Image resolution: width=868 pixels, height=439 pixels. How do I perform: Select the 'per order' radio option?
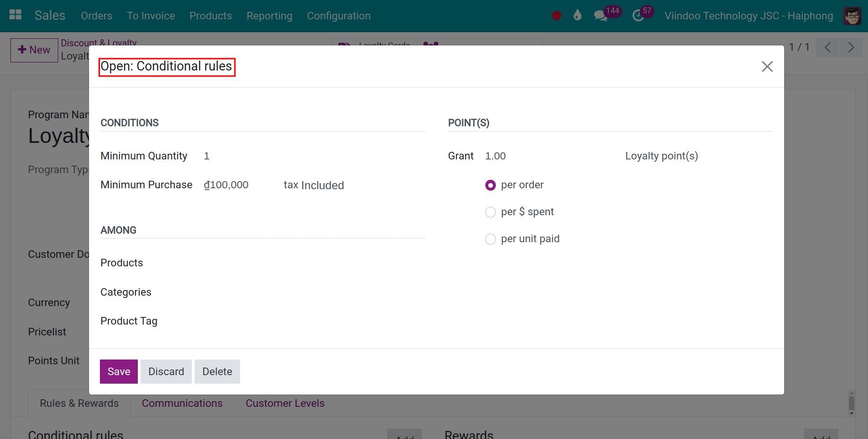491,185
